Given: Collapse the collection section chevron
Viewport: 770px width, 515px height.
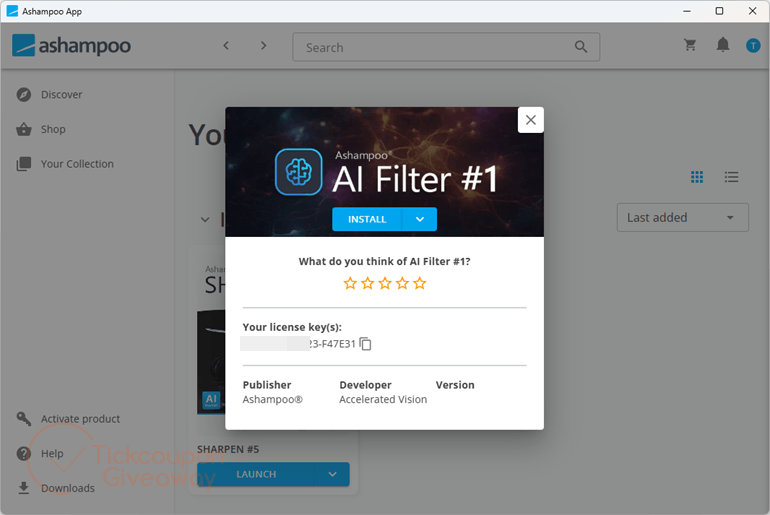Looking at the screenshot, I should tap(205, 219).
